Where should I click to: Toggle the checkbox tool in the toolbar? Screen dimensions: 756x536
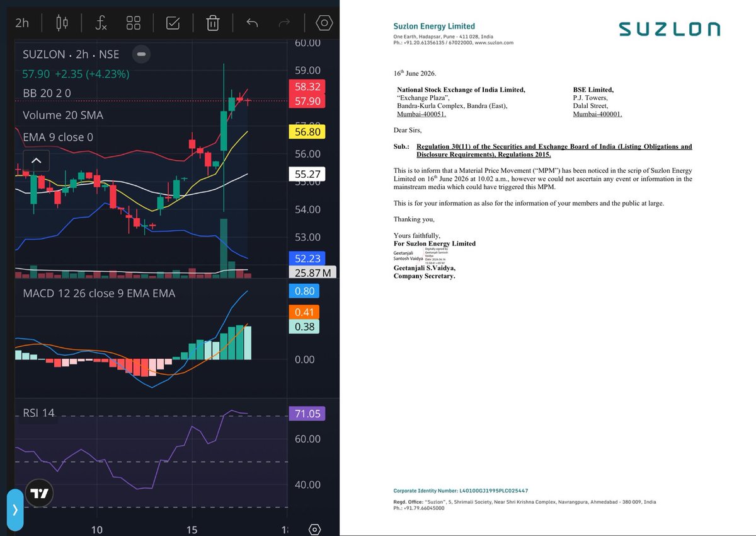[173, 23]
